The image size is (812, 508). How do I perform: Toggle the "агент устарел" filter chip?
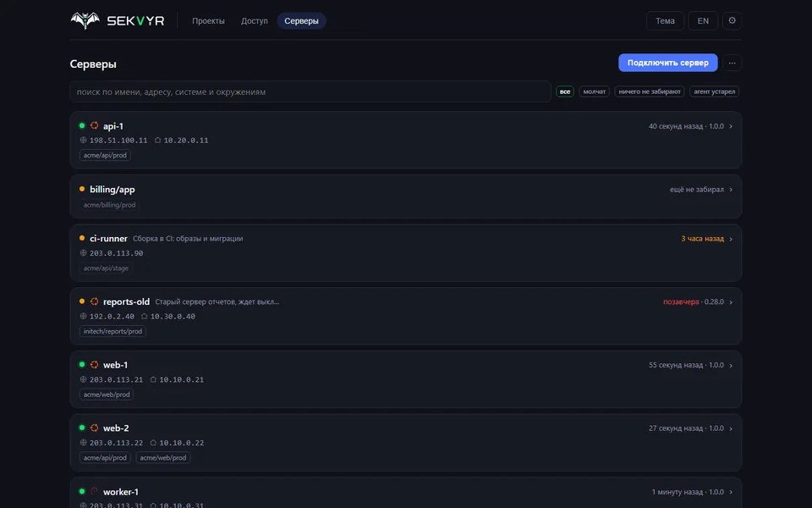714,91
